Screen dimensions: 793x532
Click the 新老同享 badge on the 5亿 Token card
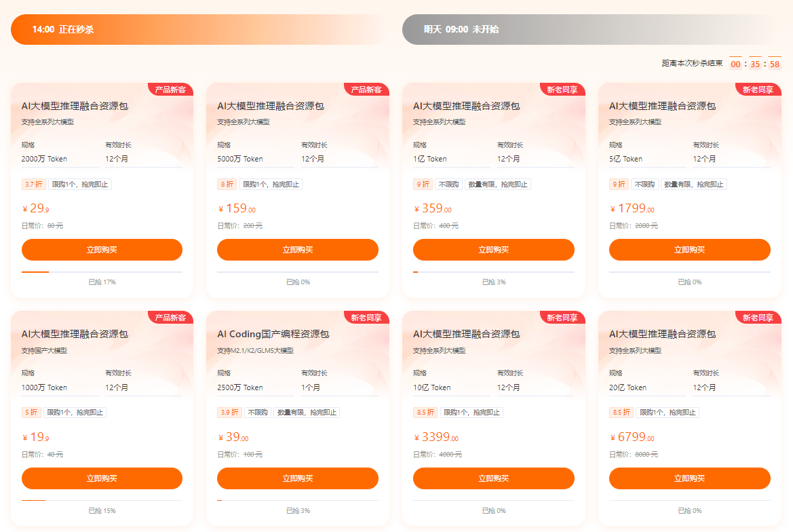(758, 90)
